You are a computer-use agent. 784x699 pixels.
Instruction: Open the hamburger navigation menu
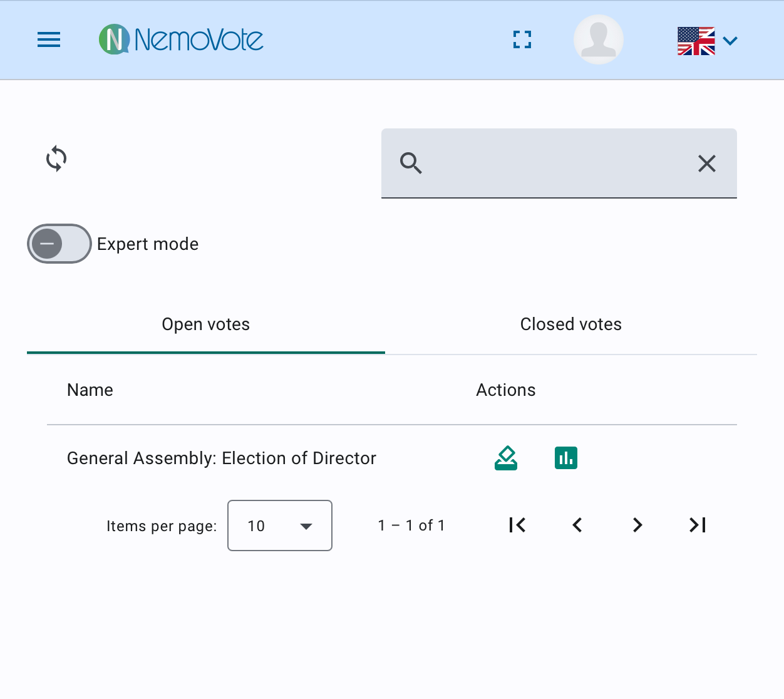pos(49,40)
